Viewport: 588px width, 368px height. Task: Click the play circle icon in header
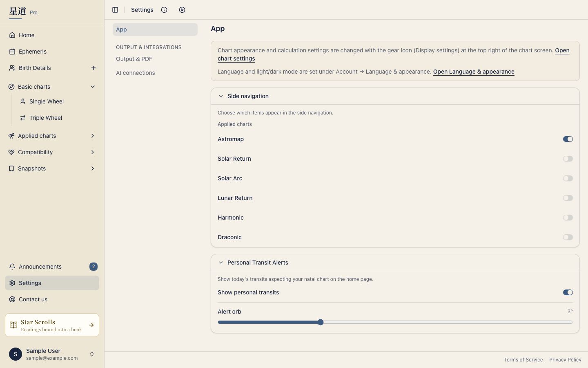coord(182,10)
